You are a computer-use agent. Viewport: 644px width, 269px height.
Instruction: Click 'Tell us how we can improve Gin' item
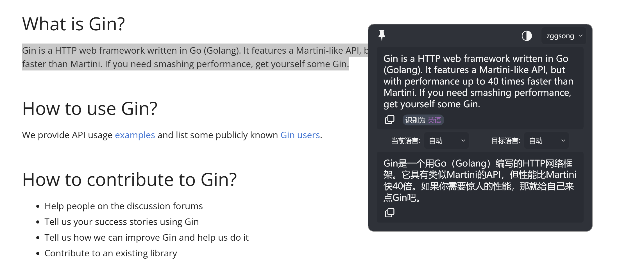[x=147, y=238]
